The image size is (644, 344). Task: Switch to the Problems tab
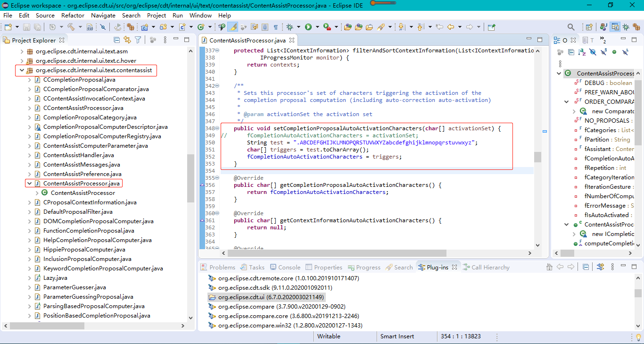coord(218,267)
